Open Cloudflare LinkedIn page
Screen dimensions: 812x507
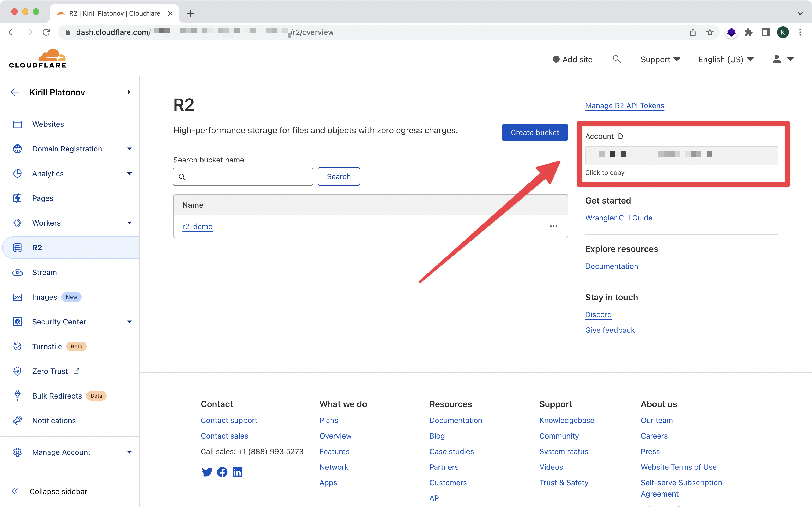coord(237,472)
